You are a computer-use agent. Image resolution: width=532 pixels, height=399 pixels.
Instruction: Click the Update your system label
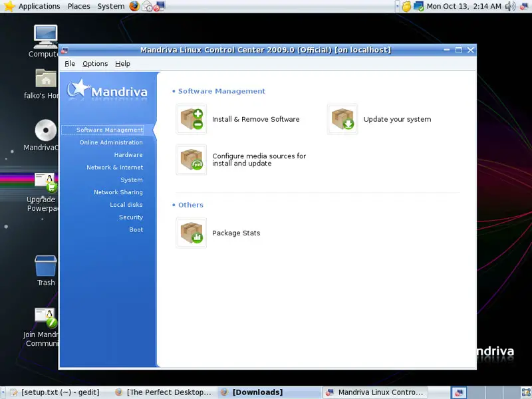click(x=397, y=120)
